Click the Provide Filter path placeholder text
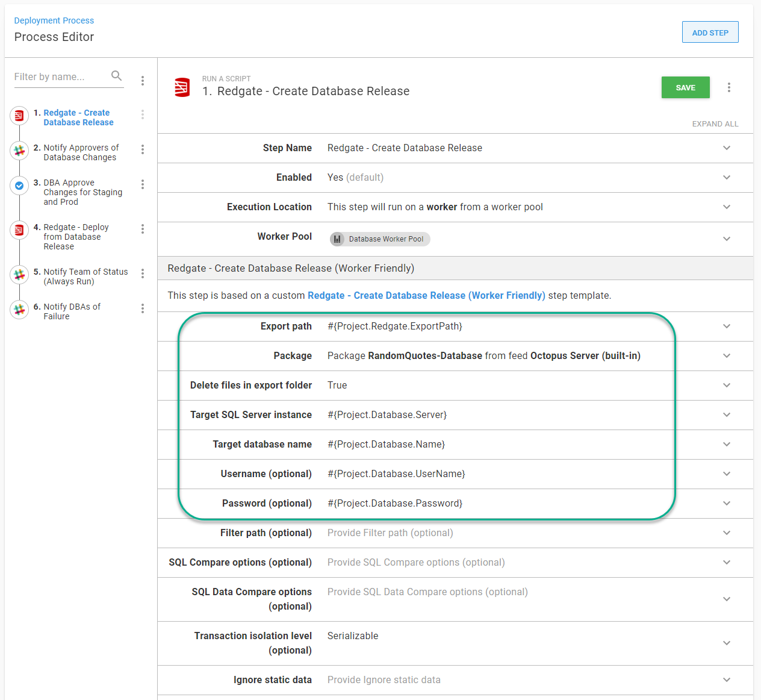 click(x=390, y=533)
